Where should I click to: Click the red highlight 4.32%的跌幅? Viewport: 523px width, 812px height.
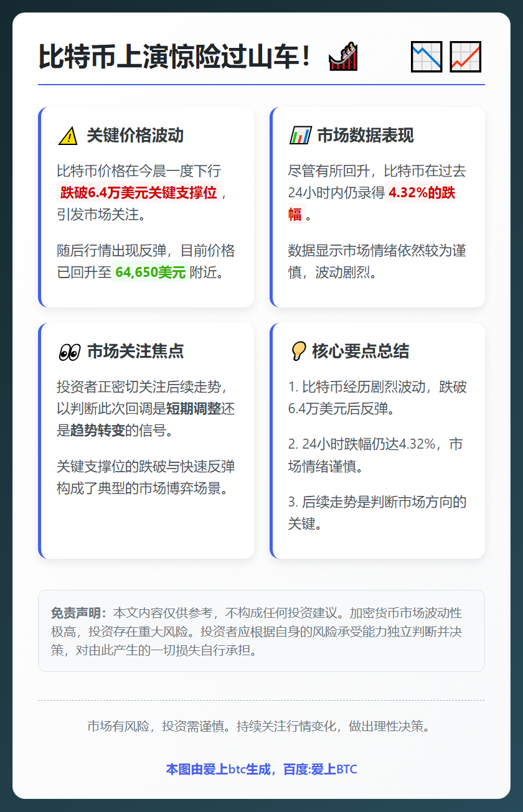tap(372, 203)
